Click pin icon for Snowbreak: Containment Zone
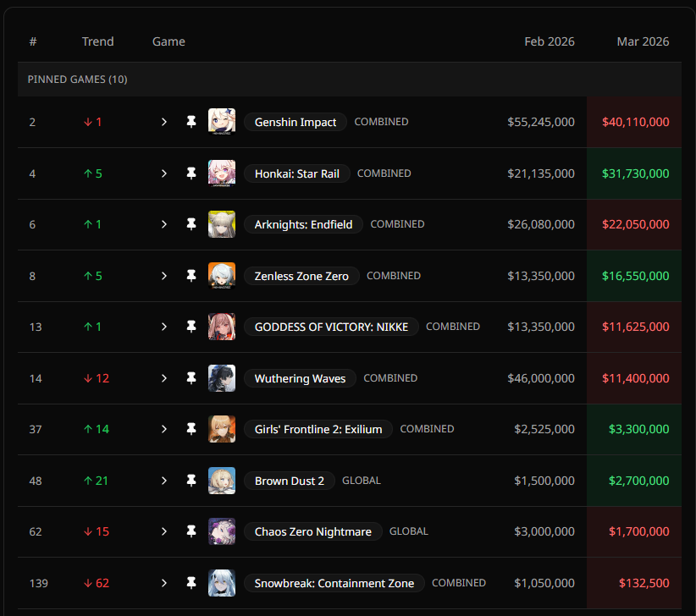The image size is (696, 616). (191, 583)
